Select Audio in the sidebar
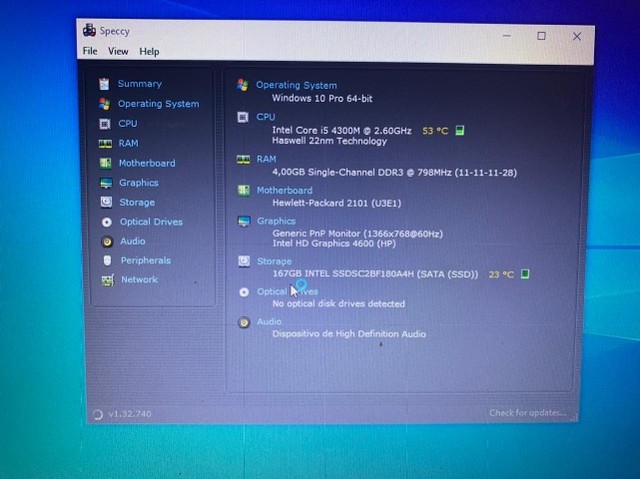The width and height of the screenshot is (640, 479). click(x=133, y=241)
